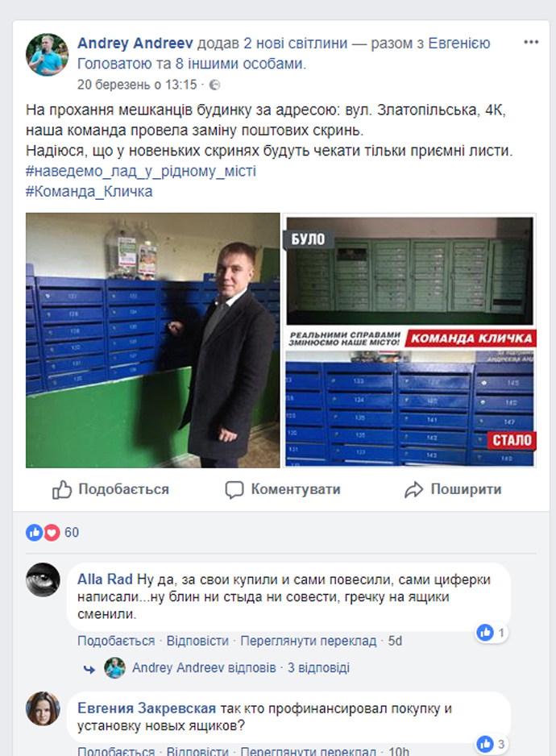
Task: Click Переглянути переклад under Alla Rad comment
Action: (308, 641)
